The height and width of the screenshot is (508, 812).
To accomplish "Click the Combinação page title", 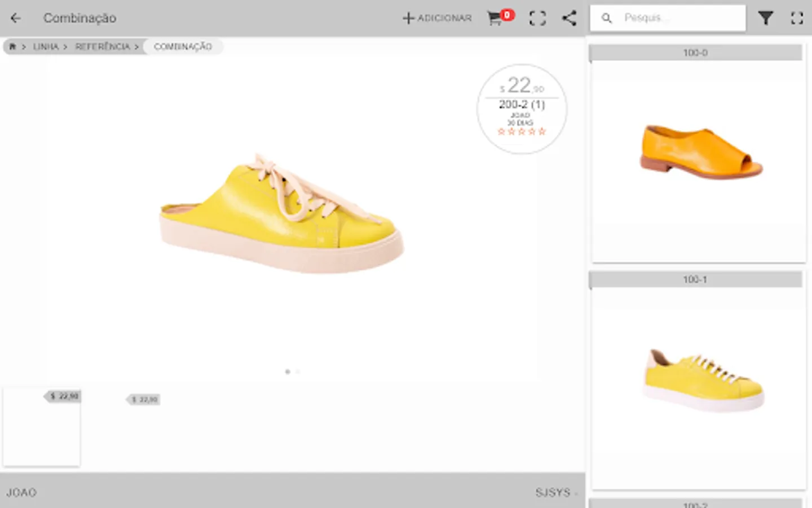I will [80, 18].
